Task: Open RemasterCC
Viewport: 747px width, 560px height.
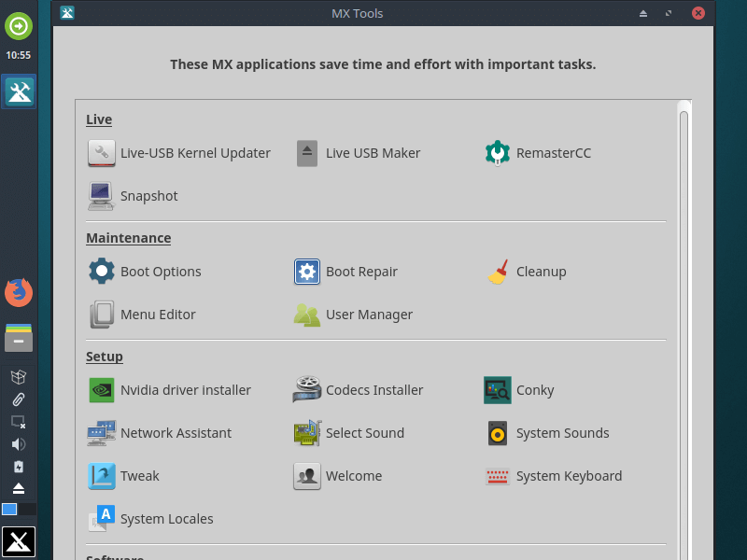Action: point(551,153)
